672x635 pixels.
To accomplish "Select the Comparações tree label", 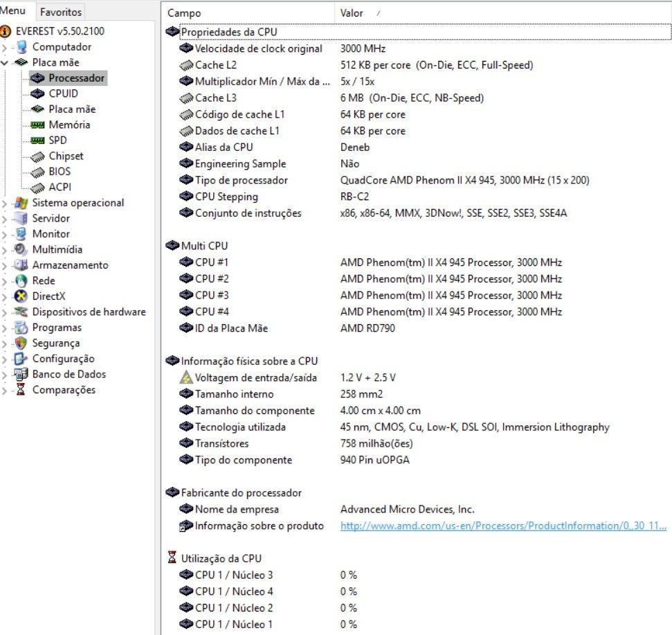I will point(64,390).
